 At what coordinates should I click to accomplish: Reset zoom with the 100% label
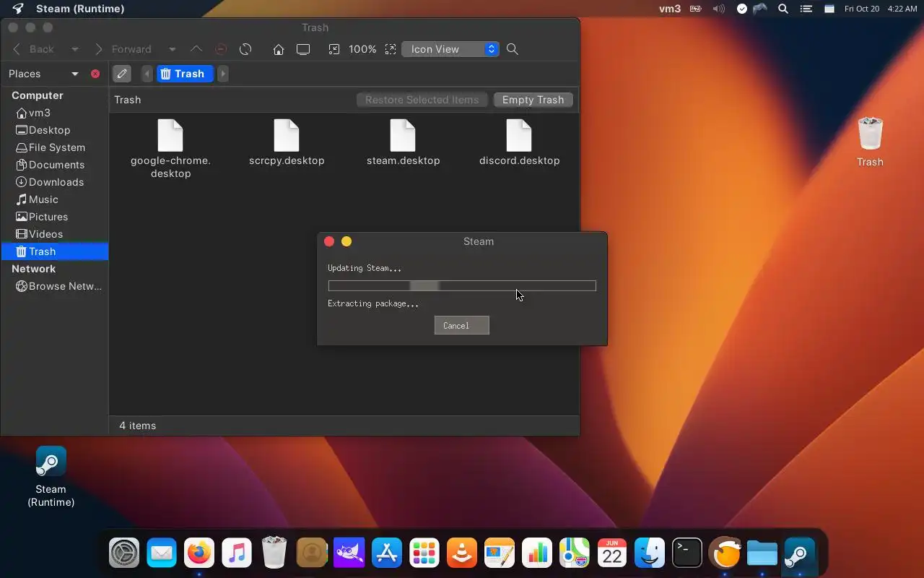(362, 49)
